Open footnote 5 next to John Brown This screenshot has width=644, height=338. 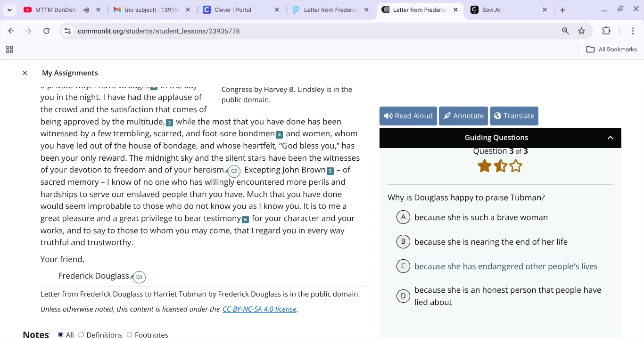330,171
